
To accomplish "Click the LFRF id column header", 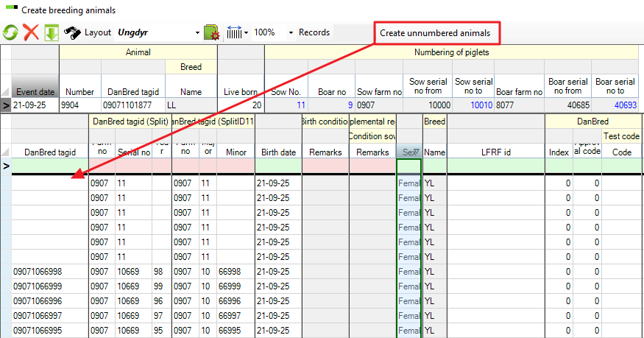I will click(496, 152).
